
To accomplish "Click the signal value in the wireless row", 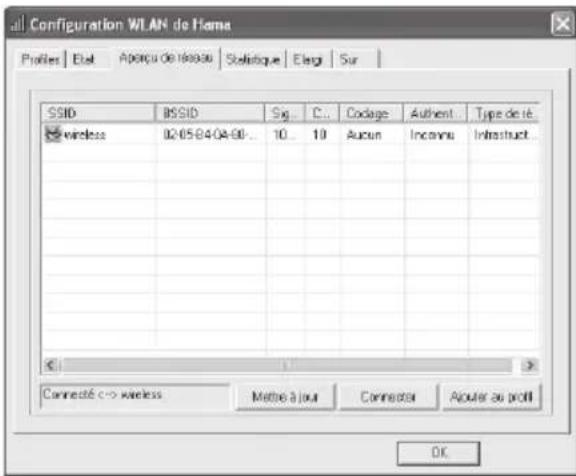I will point(284,135).
